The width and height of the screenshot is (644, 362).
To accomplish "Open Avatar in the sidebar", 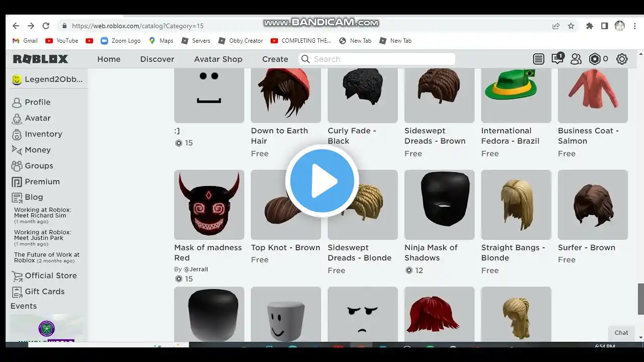I will pyautogui.click(x=31, y=118).
